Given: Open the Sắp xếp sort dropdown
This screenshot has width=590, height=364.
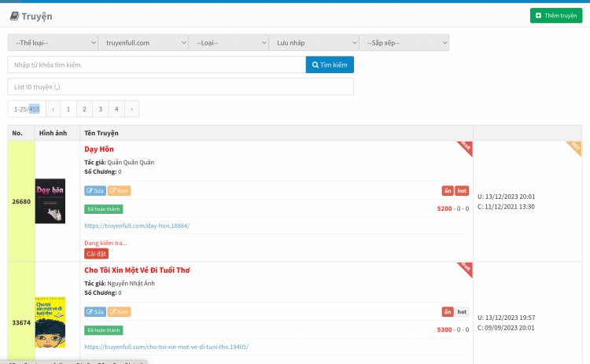Looking at the screenshot, I should pyautogui.click(x=404, y=42).
